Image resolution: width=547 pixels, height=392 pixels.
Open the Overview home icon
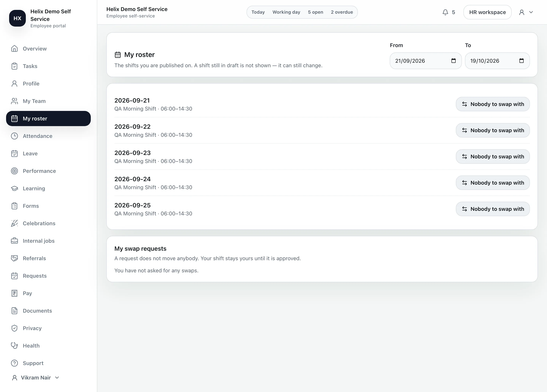pyautogui.click(x=14, y=48)
